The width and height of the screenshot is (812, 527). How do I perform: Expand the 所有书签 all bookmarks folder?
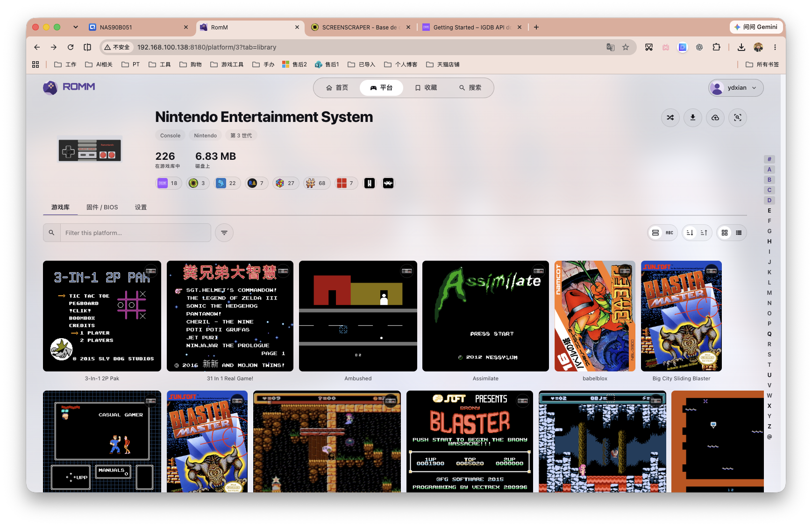762,64
